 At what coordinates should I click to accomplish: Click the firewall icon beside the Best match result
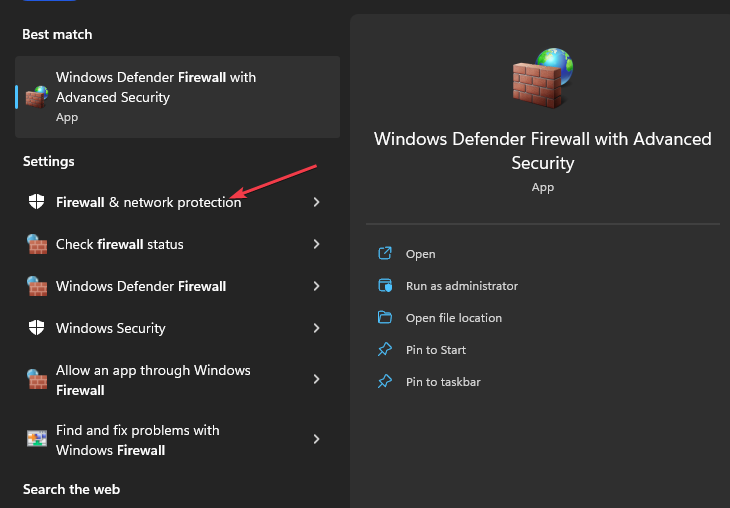click(x=36, y=97)
